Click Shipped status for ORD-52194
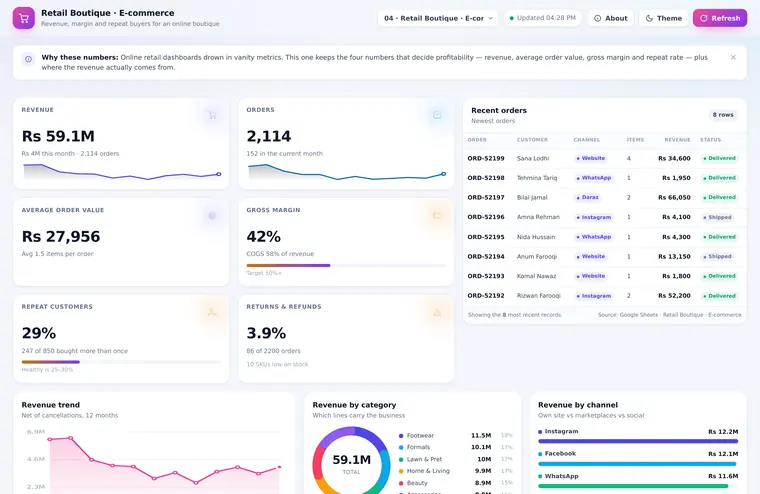760x494 pixels. [x=717, y=256]
